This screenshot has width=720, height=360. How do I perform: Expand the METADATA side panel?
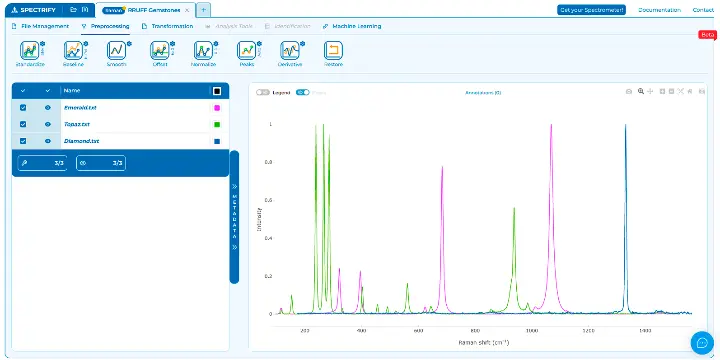pyautogui.click(x=234, y=217)
